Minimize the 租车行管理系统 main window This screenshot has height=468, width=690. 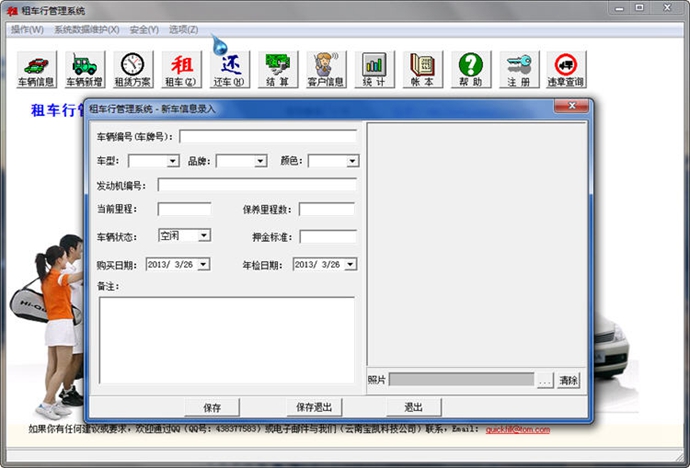coord(620,8)
